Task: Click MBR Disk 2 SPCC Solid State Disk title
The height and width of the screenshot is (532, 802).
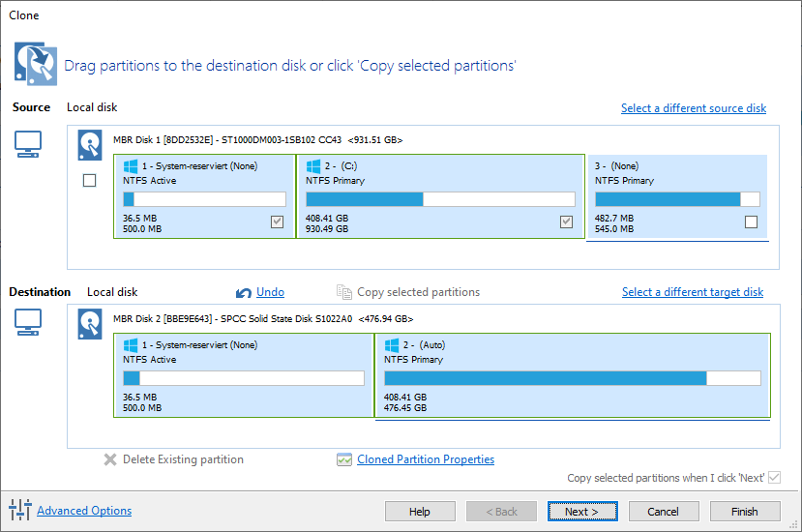Action: [x=263, y=318]
